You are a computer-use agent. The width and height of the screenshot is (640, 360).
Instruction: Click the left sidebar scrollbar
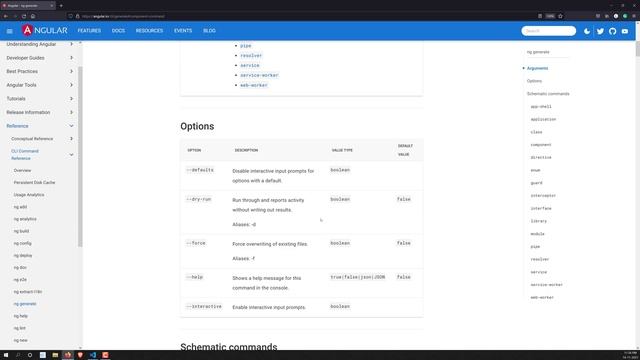(x=80, y=157)
